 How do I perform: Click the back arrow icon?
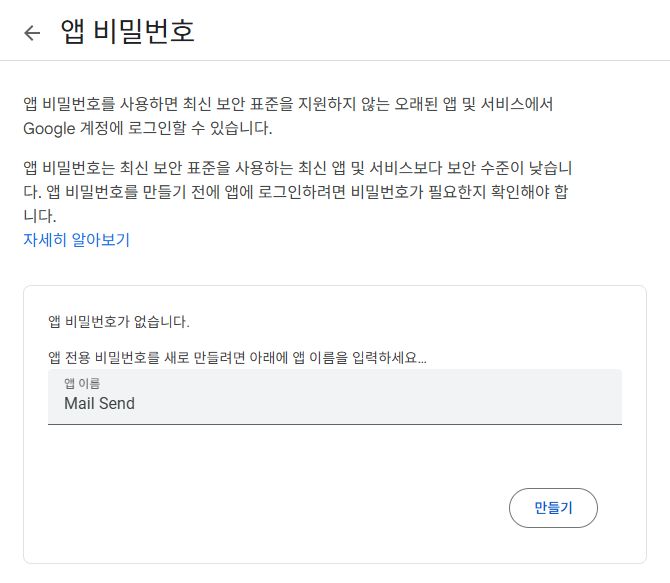32,32
